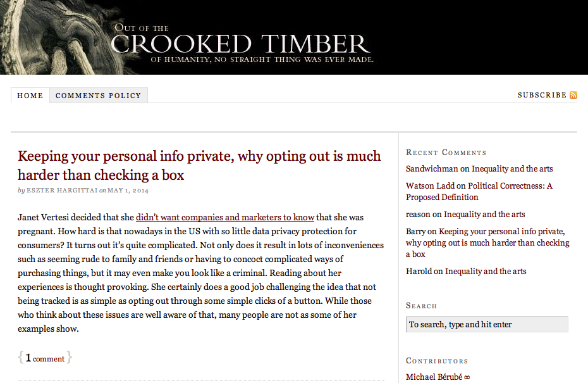The height and width of the screenshot is (383, 588).
Task: Open the 1 comment link
Action: coord(45,358)
